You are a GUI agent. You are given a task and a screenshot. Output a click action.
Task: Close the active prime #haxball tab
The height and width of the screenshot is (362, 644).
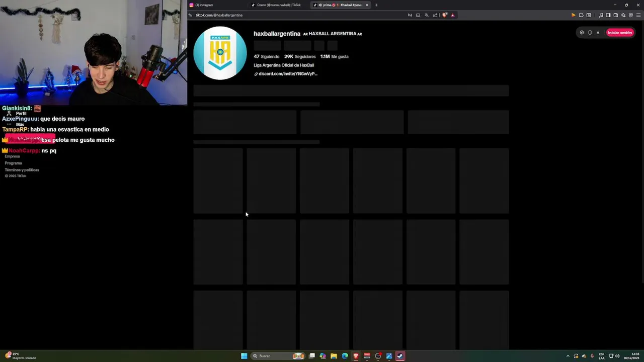click(x=367, y=5)
